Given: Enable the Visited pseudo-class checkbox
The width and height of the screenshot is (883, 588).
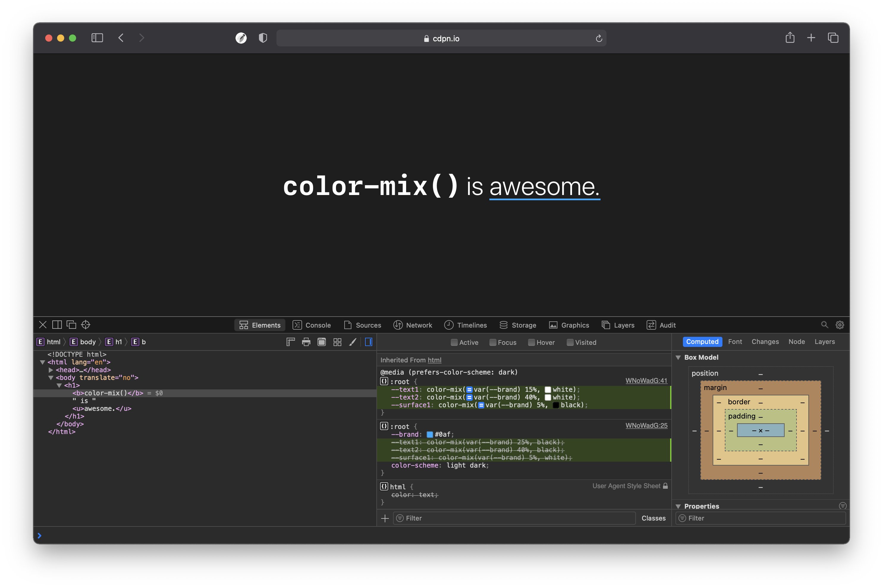Looking at the screenshot, I should point(570,342).
